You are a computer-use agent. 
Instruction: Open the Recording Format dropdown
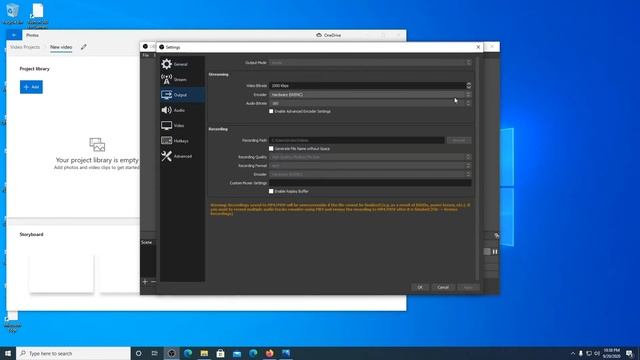coord(370,166)
